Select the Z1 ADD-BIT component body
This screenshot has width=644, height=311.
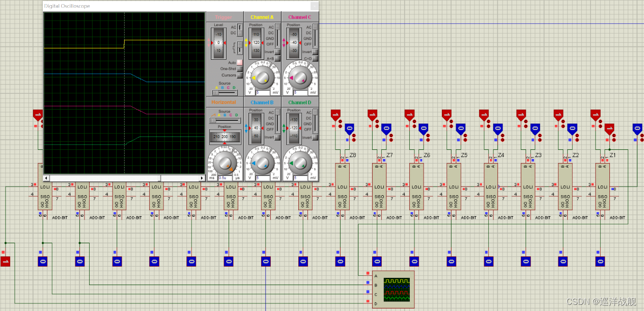(603, 186)
